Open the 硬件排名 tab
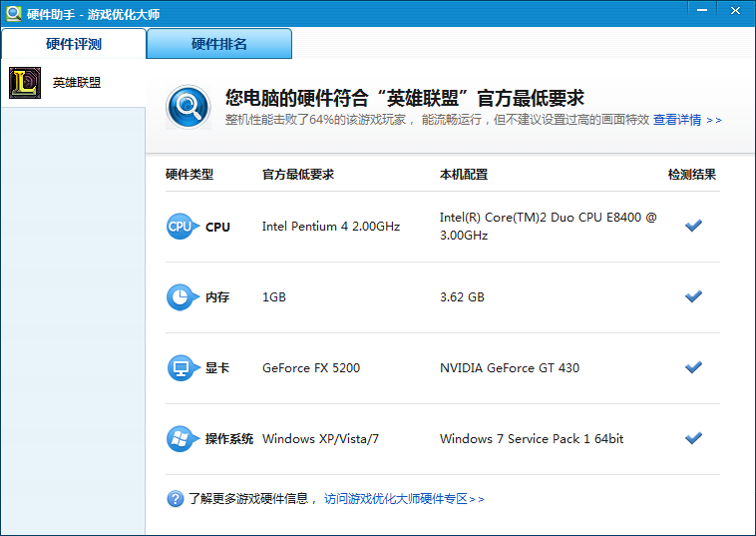 coord(218,44)
